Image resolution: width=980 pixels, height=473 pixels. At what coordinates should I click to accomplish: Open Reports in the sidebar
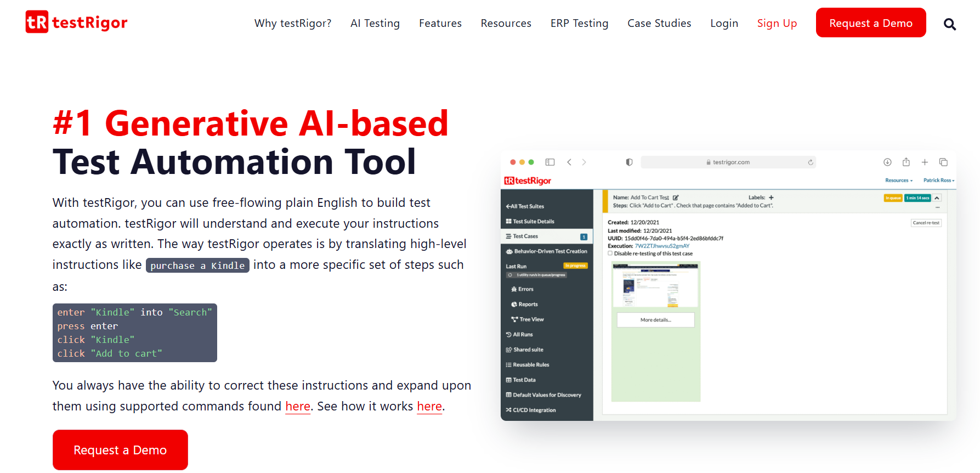(x=524, y=304)
